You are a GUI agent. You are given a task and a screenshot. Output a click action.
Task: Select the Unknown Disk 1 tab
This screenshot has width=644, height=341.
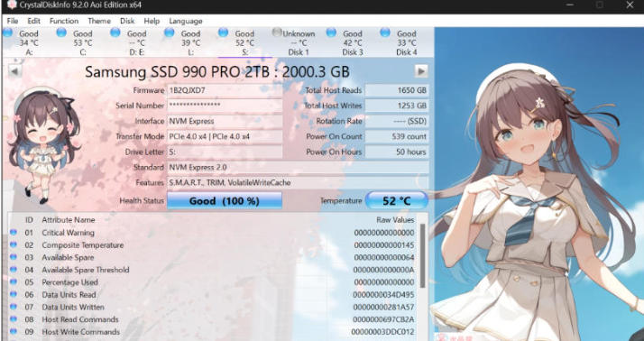[x=299, y=42]
